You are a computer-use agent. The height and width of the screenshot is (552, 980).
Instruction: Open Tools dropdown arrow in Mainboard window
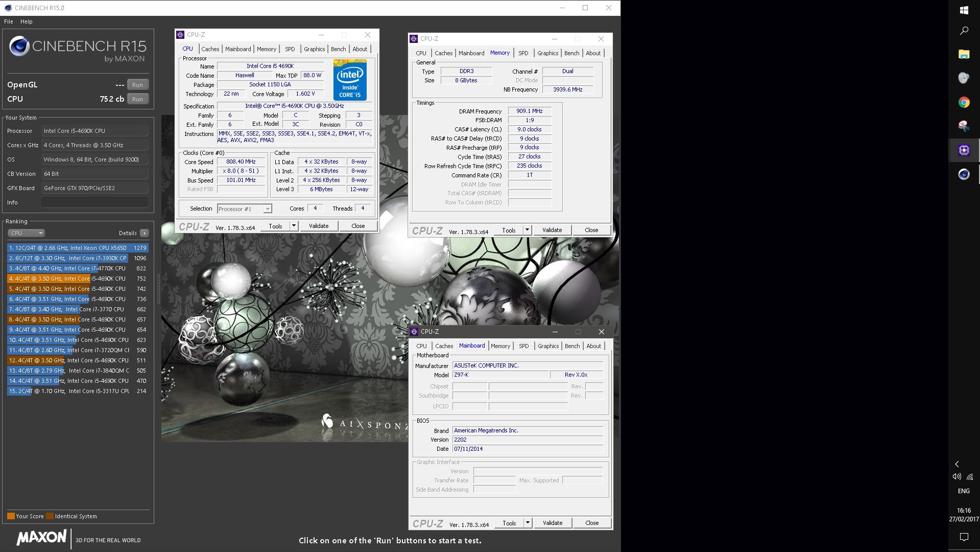point(528,523)
